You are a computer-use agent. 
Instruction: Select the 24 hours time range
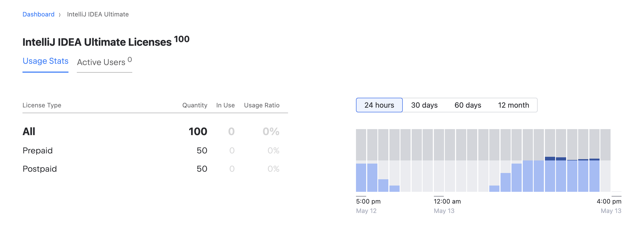tap(379, 105)
